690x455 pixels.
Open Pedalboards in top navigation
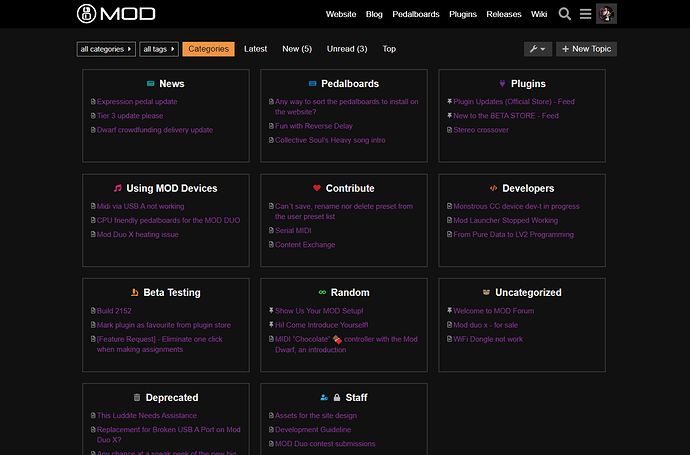(416, 14)
